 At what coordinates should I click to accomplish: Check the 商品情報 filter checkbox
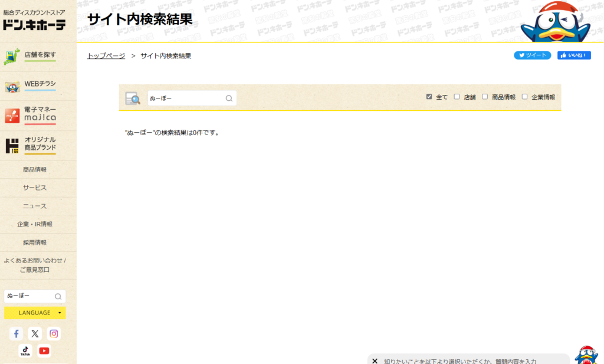tap(485, 97)
